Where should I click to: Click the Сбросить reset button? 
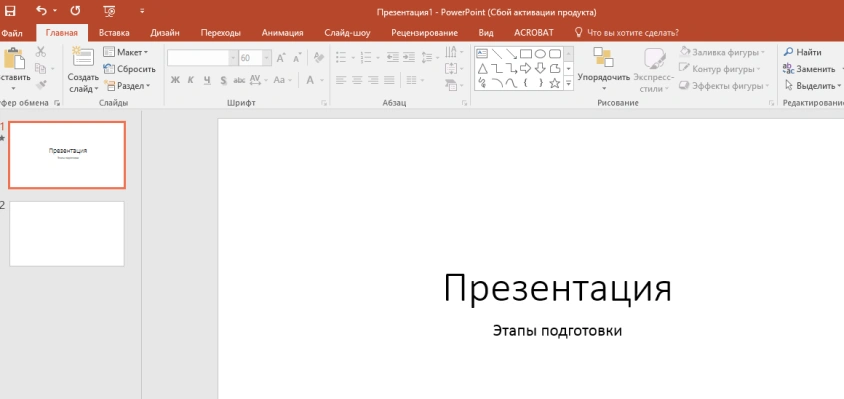[x=129, y=69]
